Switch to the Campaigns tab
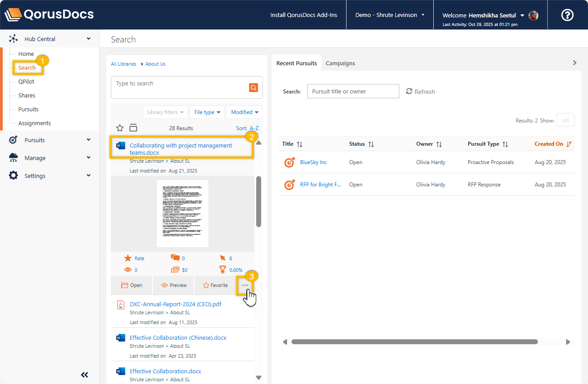Image resolution: width=588 pixels, height=384 pixels. [x=340, y=63]
